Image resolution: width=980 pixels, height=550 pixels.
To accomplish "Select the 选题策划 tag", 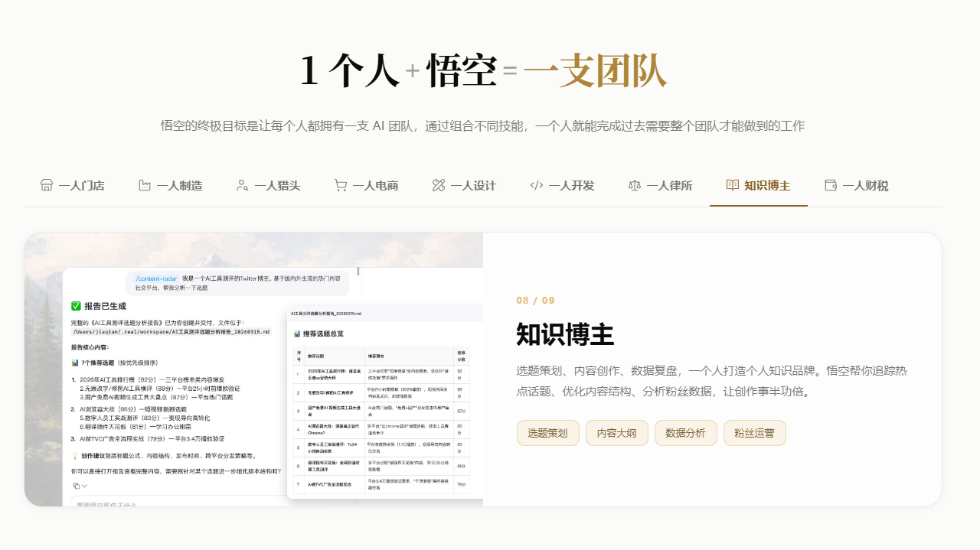I will (x=547, y=433).
